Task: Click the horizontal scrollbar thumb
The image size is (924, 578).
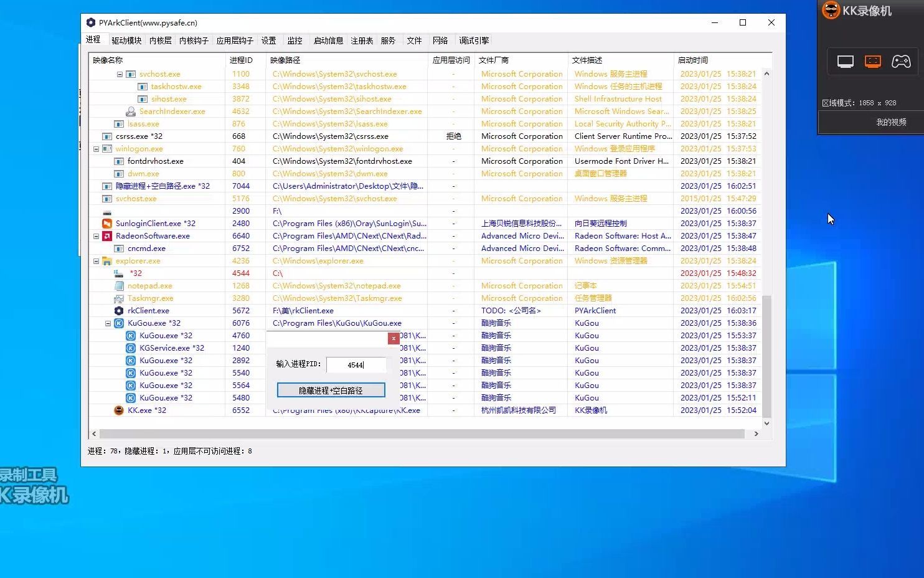Action: 422,433
